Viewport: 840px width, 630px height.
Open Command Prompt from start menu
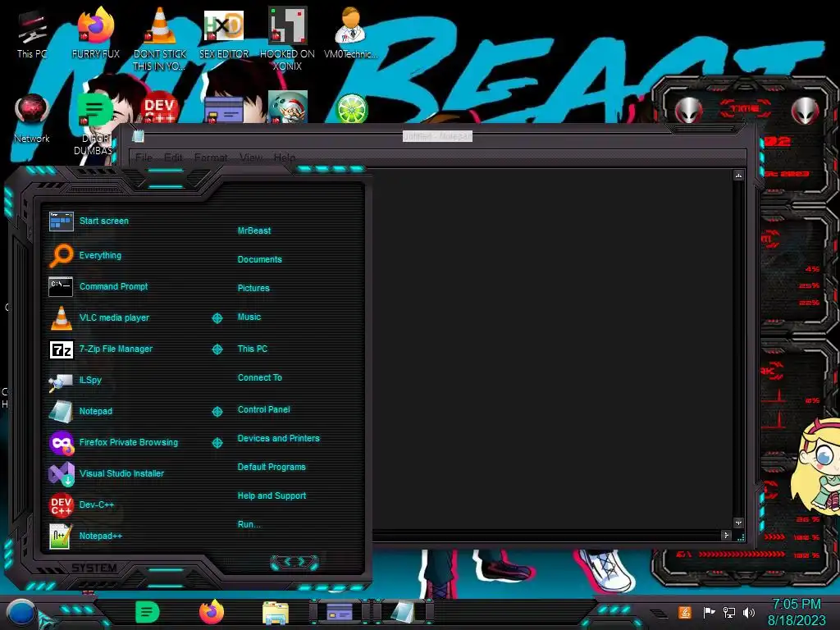click(x=98, y=286)
